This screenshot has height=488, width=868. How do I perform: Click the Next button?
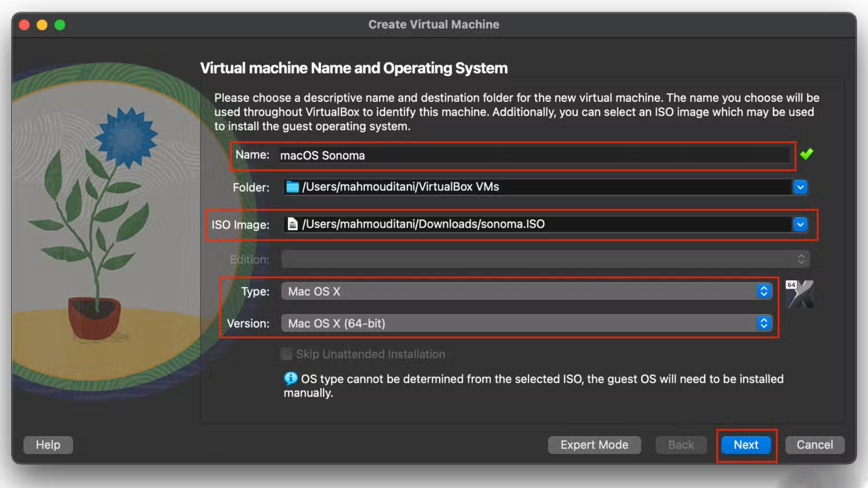pos(746,445)
